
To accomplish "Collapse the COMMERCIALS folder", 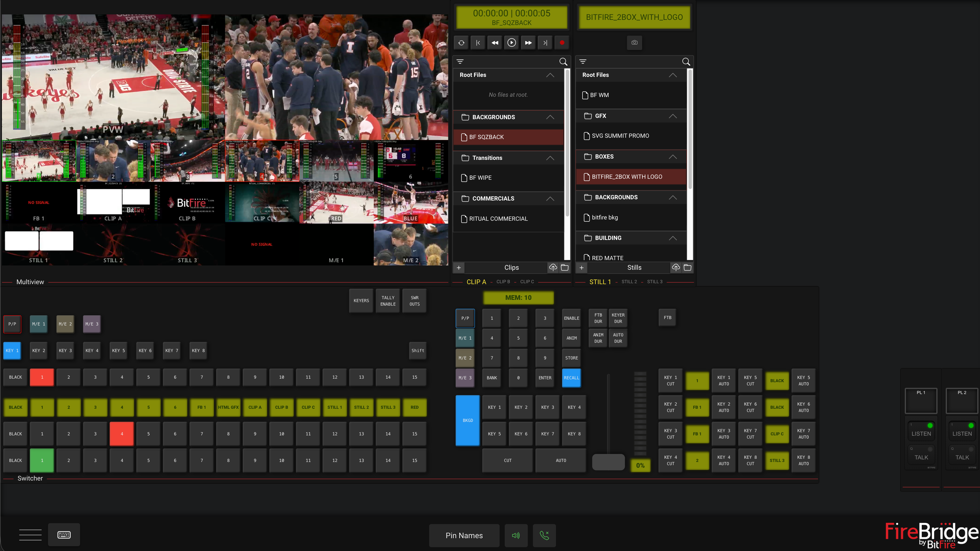I will pyautogui.click(x=550, y=199).
